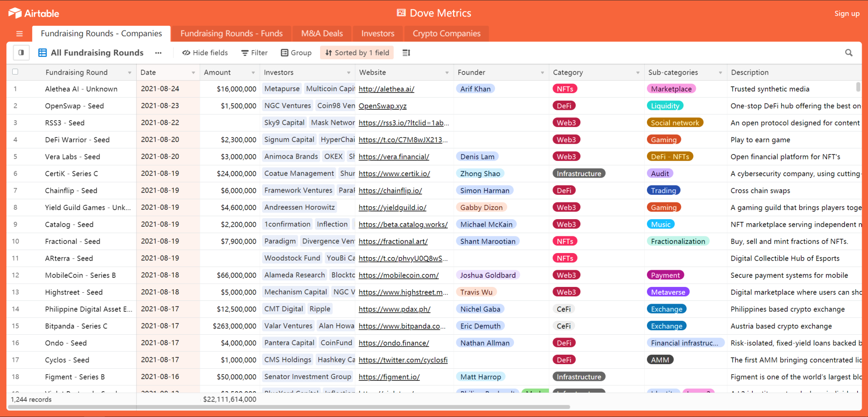This screenshot has width=868, height=417.
Task: Expand Category column dropdown arrow
Action: [x=638, y=73]
